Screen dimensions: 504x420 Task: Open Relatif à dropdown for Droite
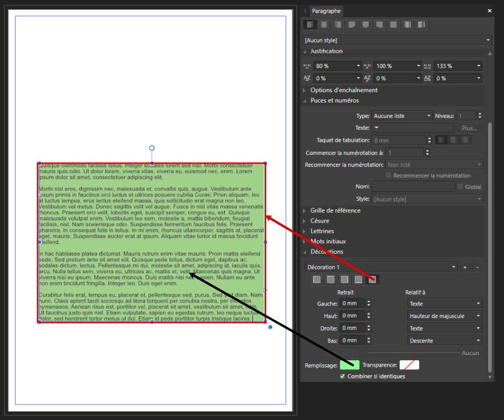coord(445,328)
